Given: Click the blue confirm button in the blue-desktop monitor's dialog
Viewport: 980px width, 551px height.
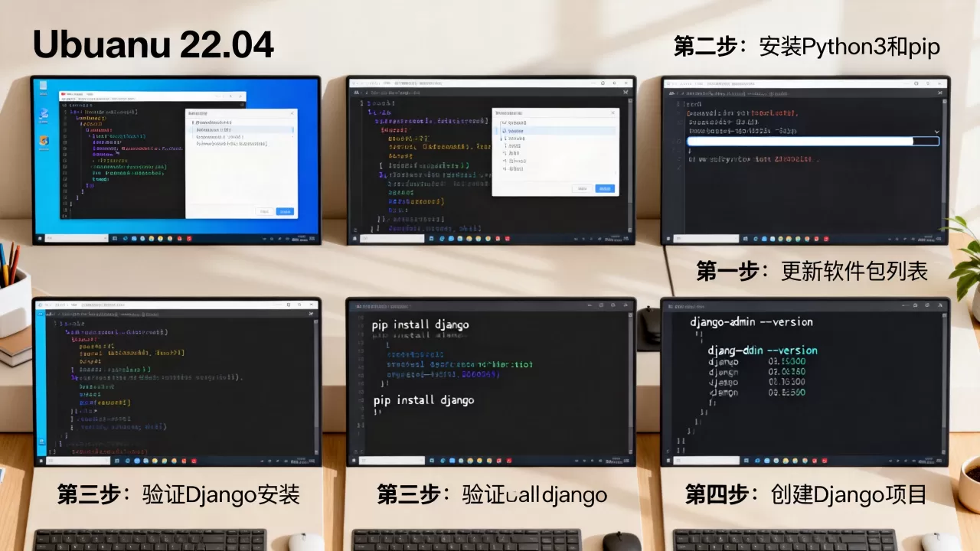Looking at the screenshot, I should [285, 211].
